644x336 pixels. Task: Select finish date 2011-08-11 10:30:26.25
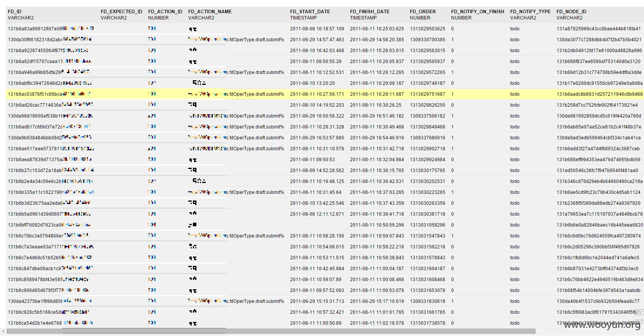(376, 105)
